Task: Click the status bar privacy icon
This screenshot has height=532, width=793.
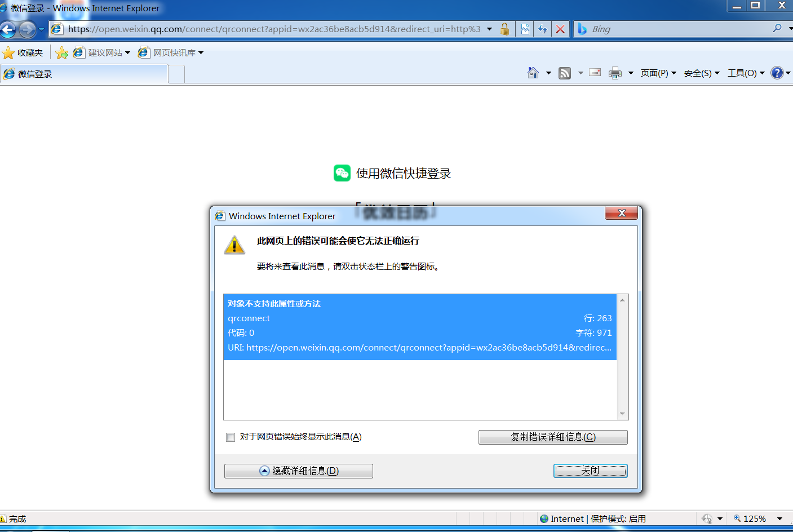Action: [707, 518]
